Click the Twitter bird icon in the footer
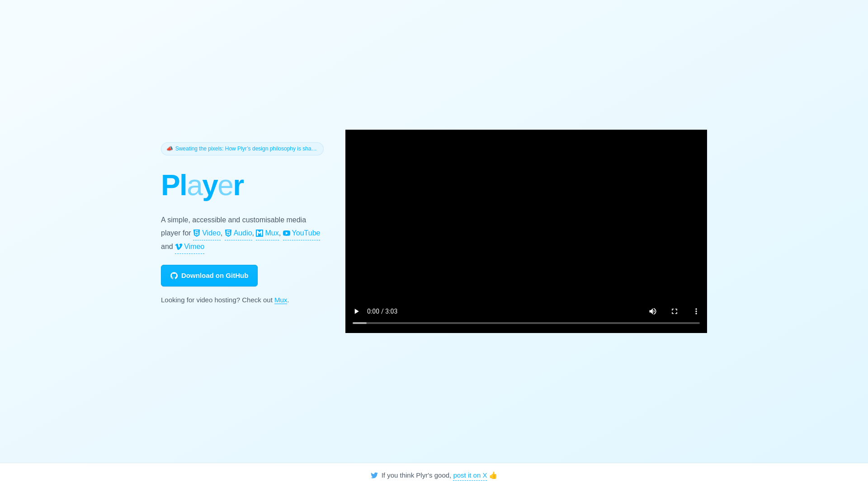The height and width of the screenshot is (488, 868). click(374, 475)
